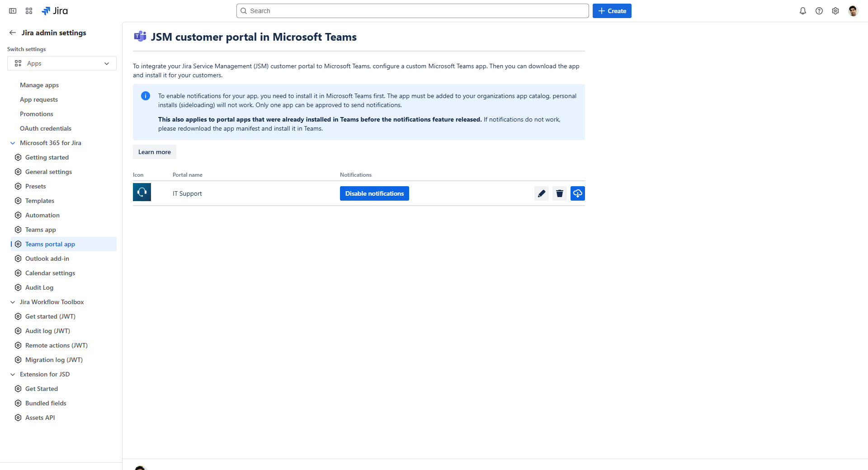Click icon beside General settings
This screenshot has width=868, height=470.
(x=18, y=172)
